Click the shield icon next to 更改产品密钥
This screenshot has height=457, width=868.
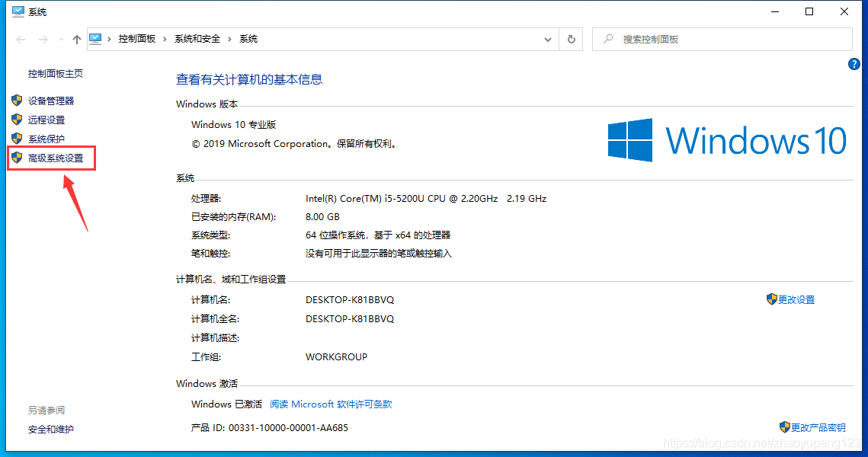click(x=784, y=427)
